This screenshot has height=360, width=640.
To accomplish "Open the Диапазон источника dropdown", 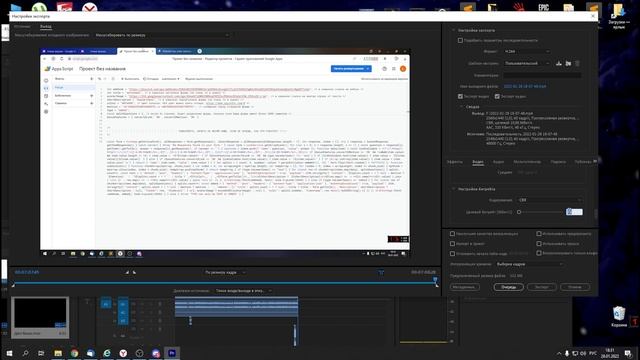I will (243, 291).
